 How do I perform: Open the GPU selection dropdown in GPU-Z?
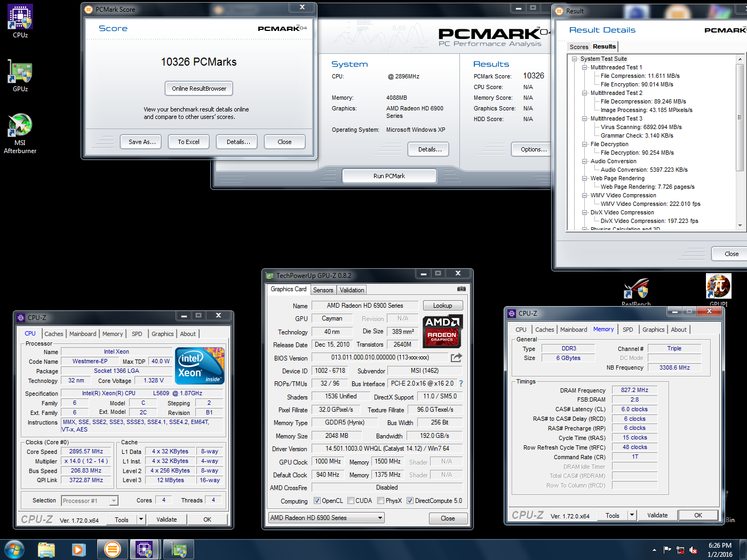pyautogui.click(x=326, y=518)
